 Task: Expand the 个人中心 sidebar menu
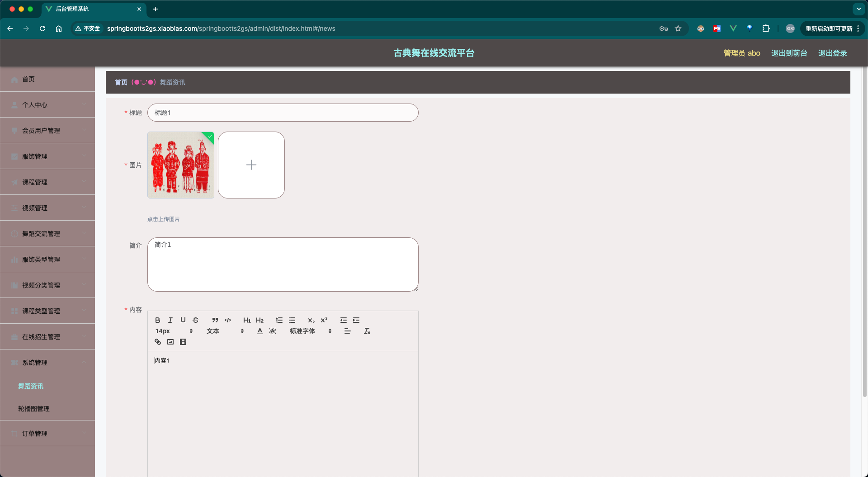coord(47,105)
